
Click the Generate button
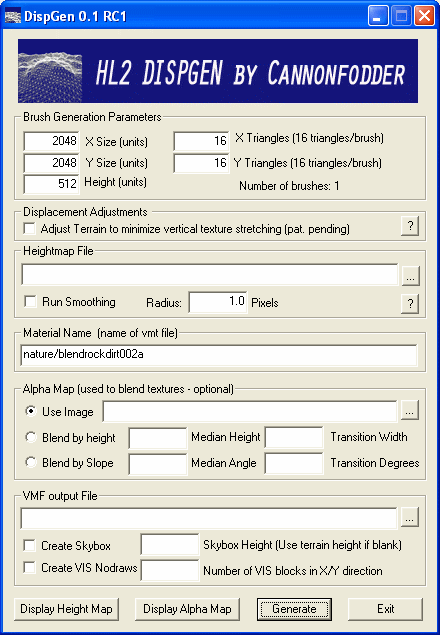(x=294, y=609)
